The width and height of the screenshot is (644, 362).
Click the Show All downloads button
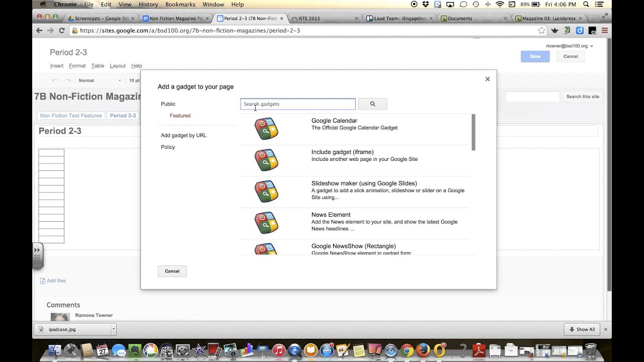coord(582,329)
